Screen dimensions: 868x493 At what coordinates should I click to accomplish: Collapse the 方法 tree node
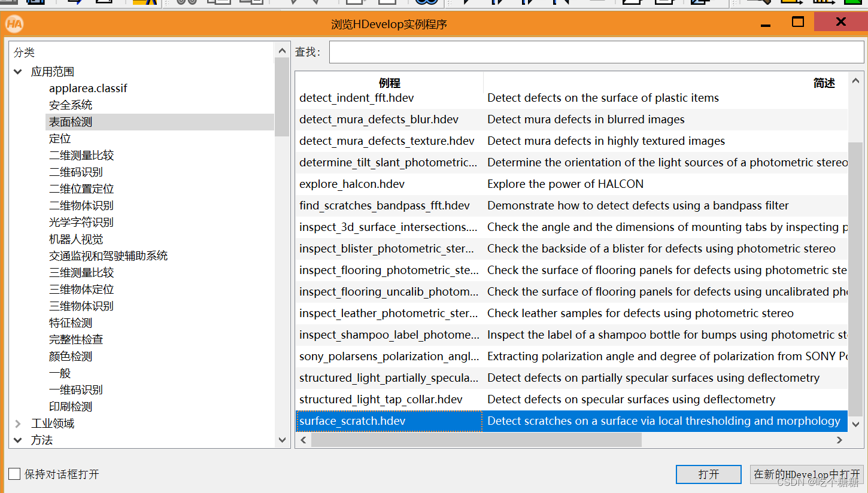point(18,440)
